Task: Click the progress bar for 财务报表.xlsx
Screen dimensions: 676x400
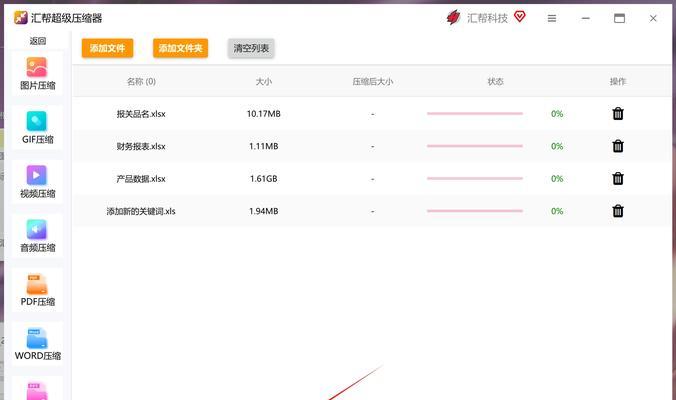Action: (x=475, y=146)
